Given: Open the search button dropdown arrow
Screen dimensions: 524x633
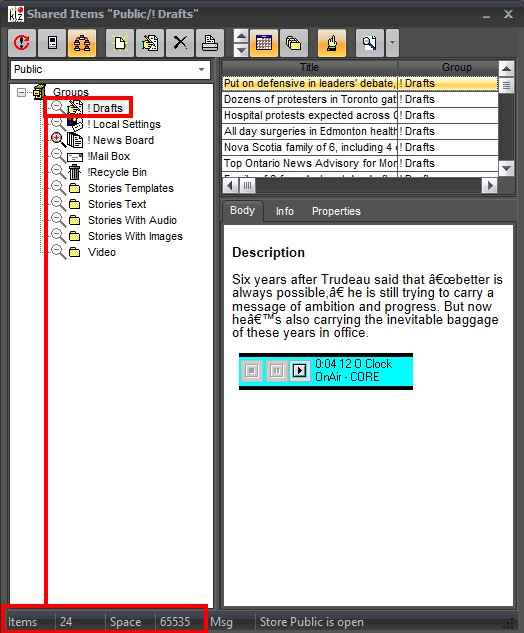Looking at the screenshot, I should click(392, 43).
